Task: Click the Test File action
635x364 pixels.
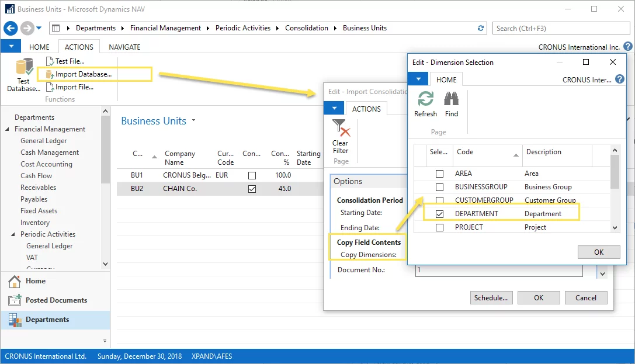Action: click(x=70, y=61)
